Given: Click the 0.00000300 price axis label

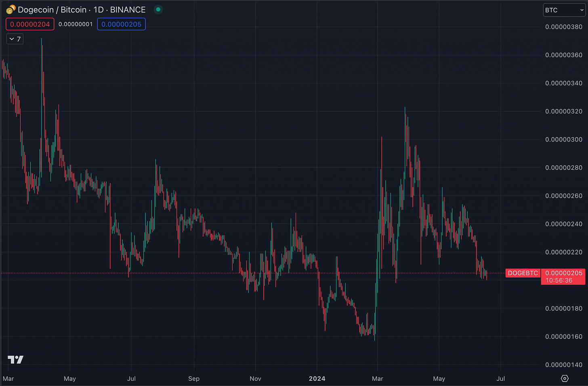Looking at the screenshot, I should point(564,140).
